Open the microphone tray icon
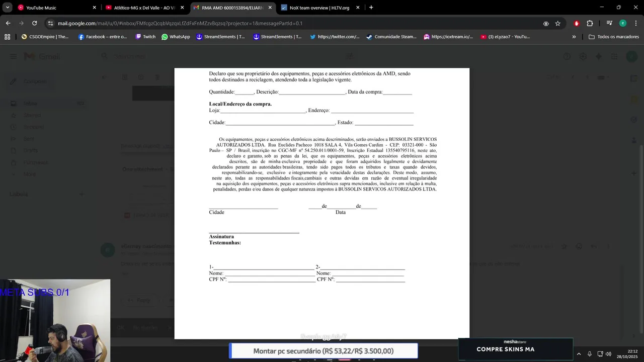Screen dimensions: 644x362 click(x=590, y=354)
